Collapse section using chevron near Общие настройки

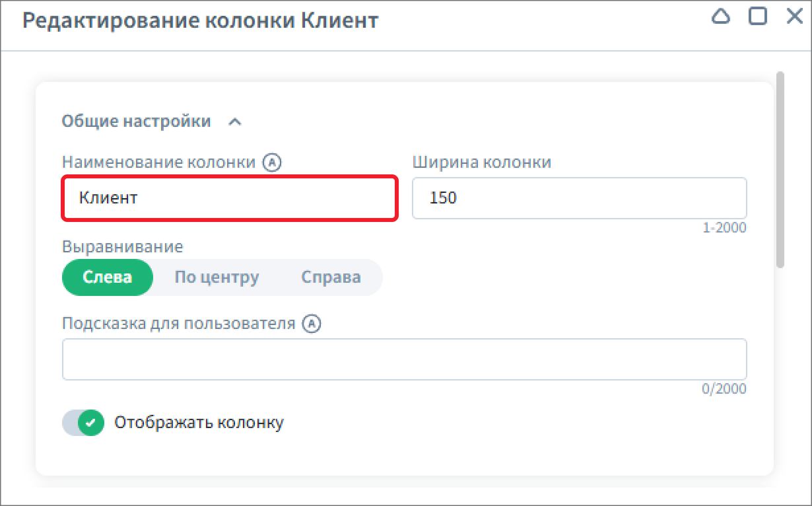coord(235,122)
